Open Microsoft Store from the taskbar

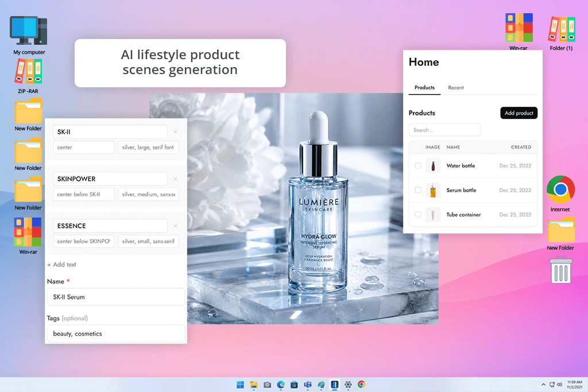coord(295,385)
